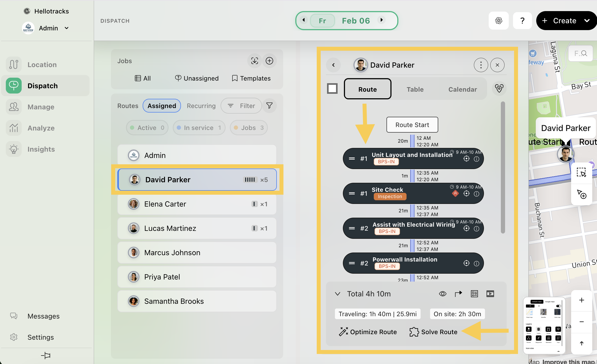This screenshot has height=364, width=597.
Task: Open info icon on Powerwall Installation job
Action: click(476, 264)
